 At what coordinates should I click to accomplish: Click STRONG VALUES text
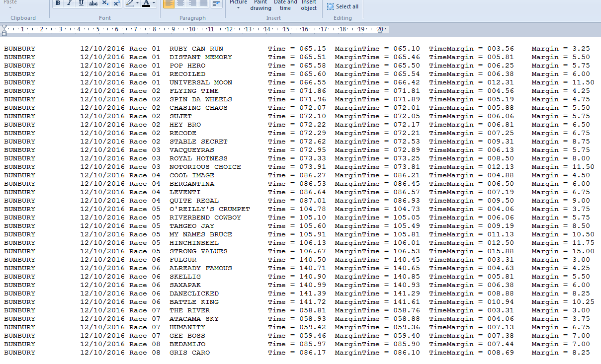[198, 251]
